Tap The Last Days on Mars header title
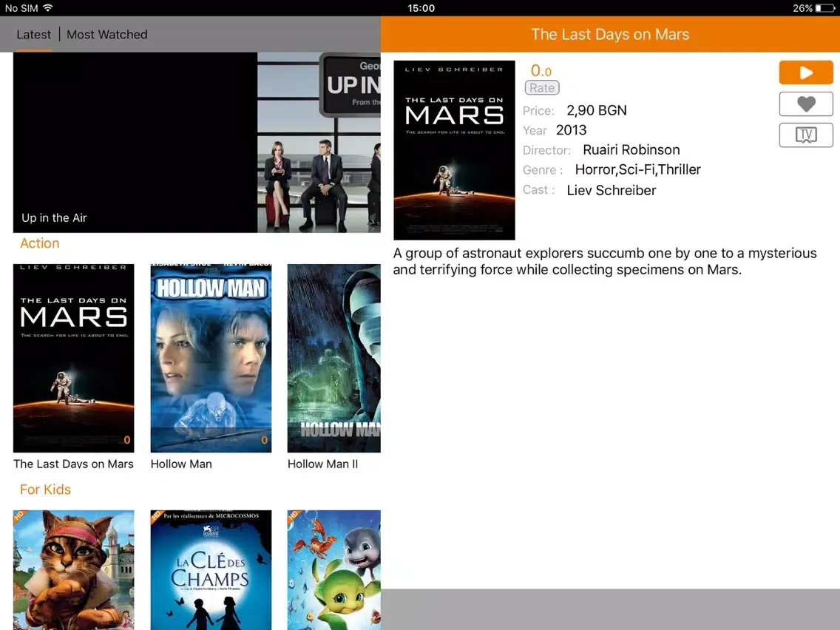Screen dimensions: 840x630 click(x=610, y=34)
